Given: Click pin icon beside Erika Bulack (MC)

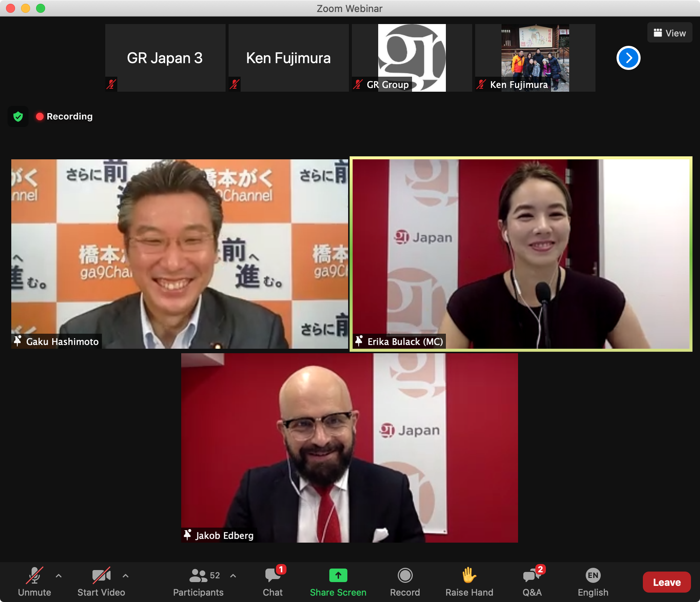Looking at the screenshot, I should point(359,341).
